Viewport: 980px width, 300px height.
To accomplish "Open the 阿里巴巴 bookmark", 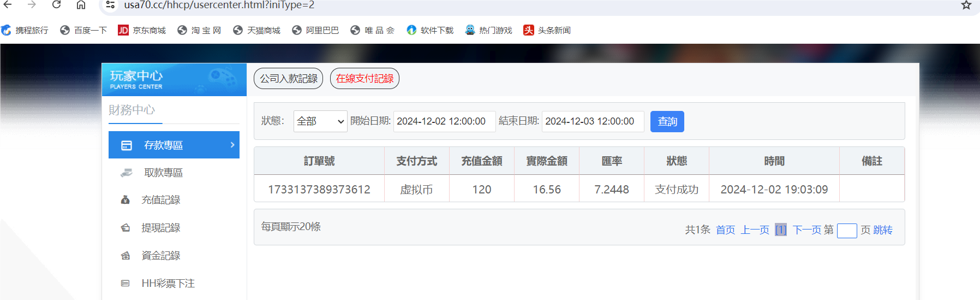I will click(315, 30).
